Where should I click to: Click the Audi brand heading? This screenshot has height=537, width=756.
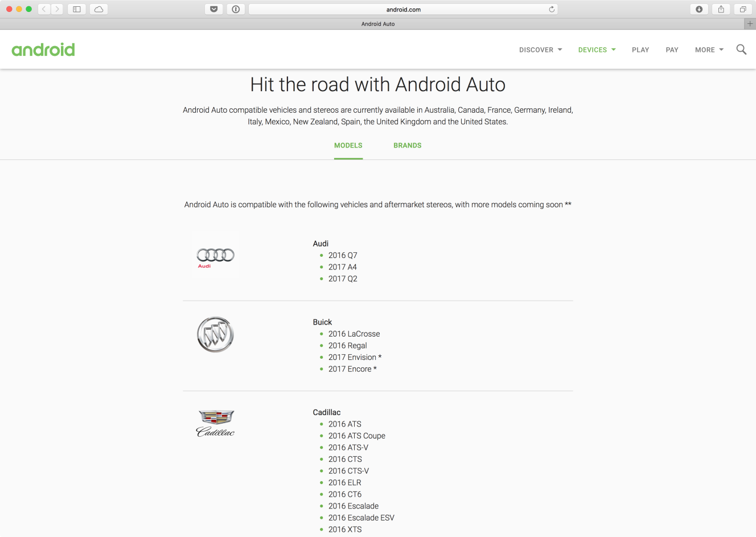[321, 243]
